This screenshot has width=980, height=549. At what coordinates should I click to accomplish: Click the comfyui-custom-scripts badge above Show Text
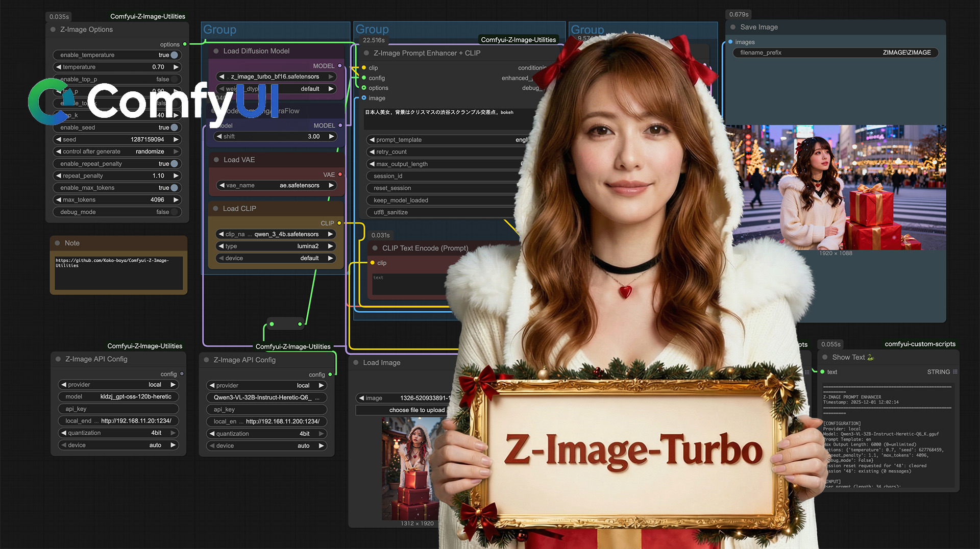pos(920,344)
